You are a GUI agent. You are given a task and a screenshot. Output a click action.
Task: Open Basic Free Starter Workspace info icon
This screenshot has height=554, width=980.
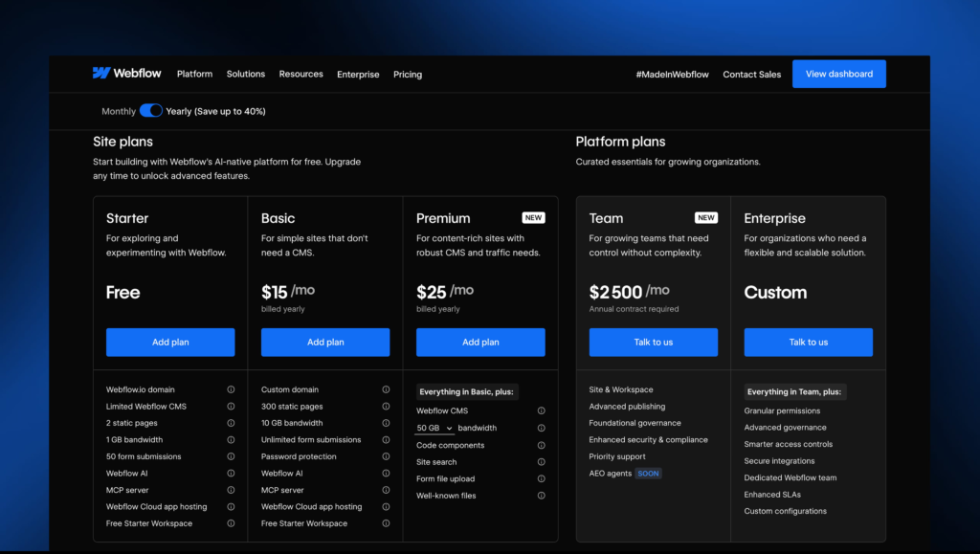click(x=386, y=523)
